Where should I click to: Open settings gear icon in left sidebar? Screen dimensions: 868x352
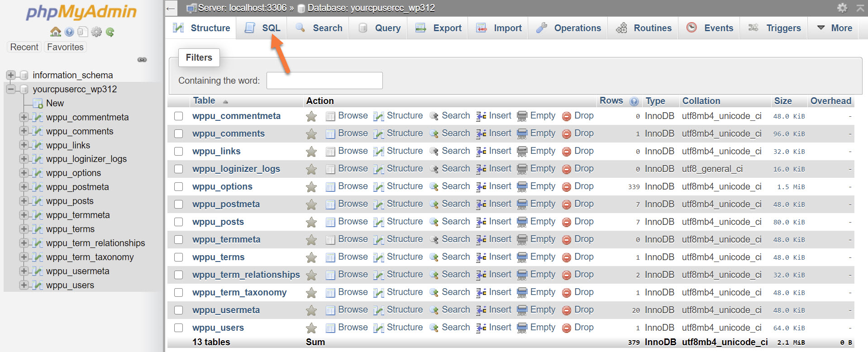tap(96, 32)
